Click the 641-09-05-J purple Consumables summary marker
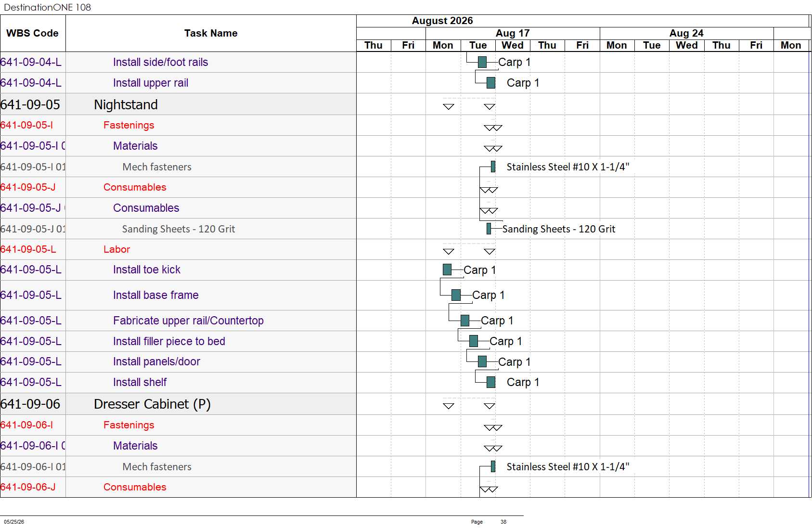This screenshot has height=528, width=812. [489, 210]
